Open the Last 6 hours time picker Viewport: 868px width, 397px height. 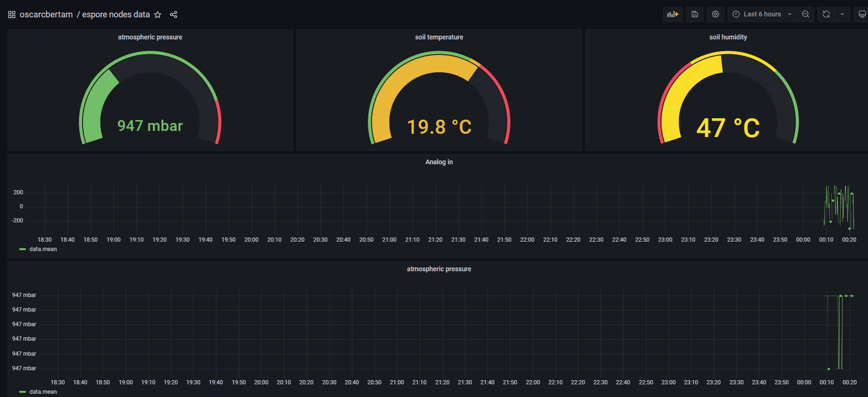[762, 14]
